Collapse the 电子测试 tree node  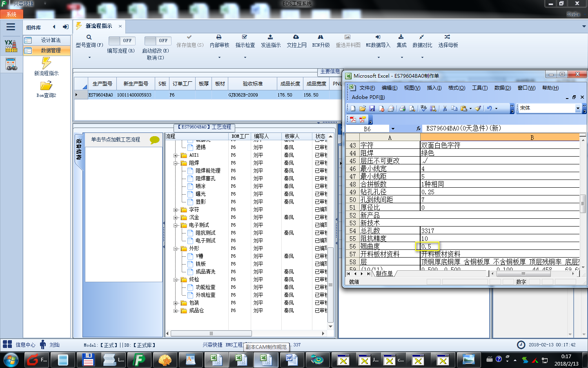point(176,225)
